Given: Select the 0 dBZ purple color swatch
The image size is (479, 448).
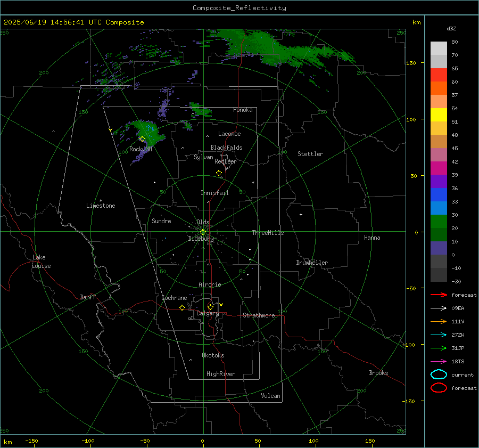Looking at the screenshot, I should (x=439, y=248).
